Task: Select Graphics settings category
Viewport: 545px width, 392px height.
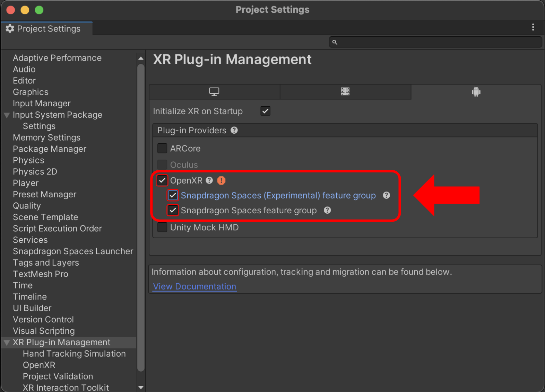Action: coord(31,92)
